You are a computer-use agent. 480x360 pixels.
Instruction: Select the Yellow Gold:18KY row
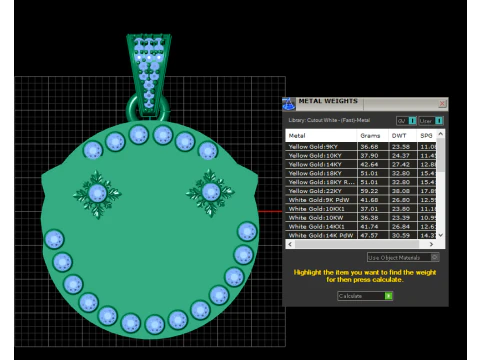click(x=361, y=173)
